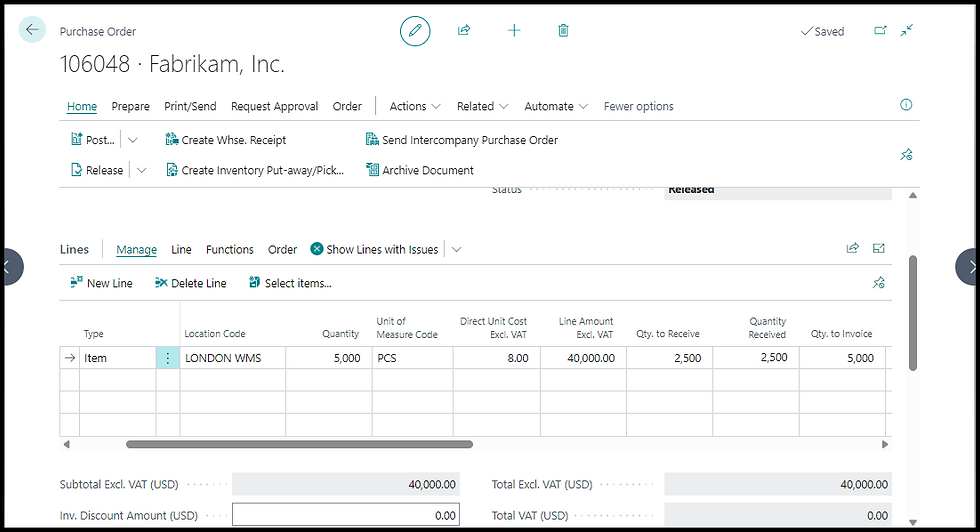Click Archive Document

click(x=420, y=169)
